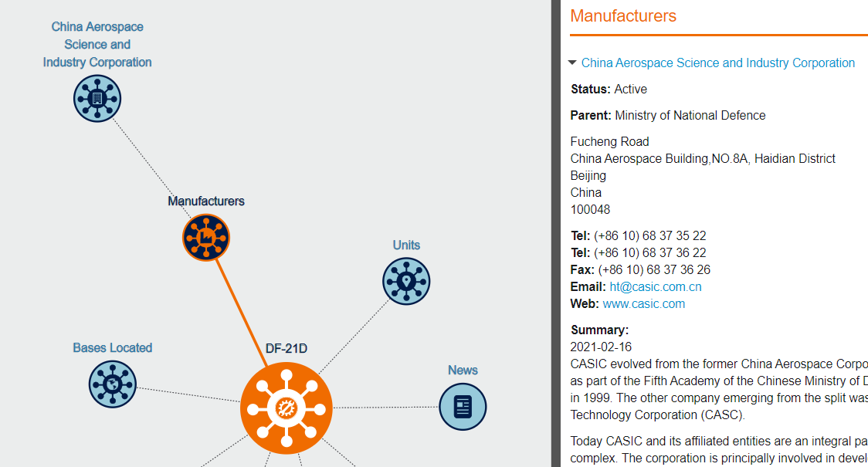Click the summary date 2021-02-16
The image size is (868, 467).
[x=601, y=347]
